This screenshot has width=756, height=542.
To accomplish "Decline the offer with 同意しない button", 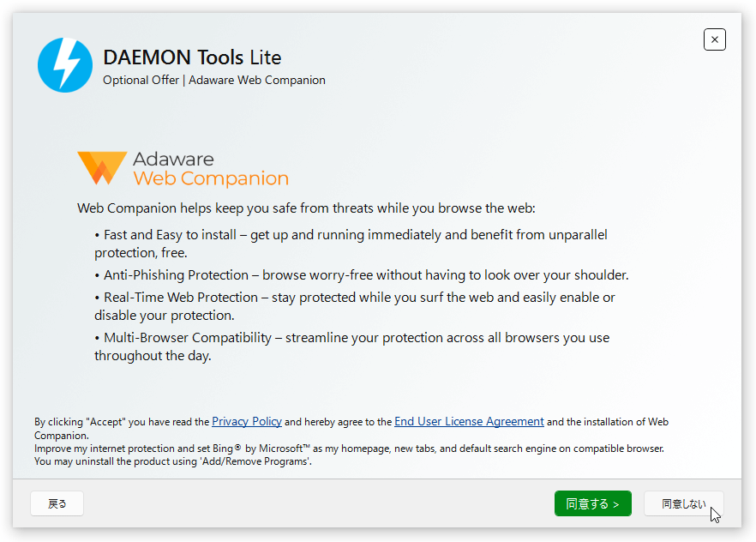I will click(x=684, y=503).
